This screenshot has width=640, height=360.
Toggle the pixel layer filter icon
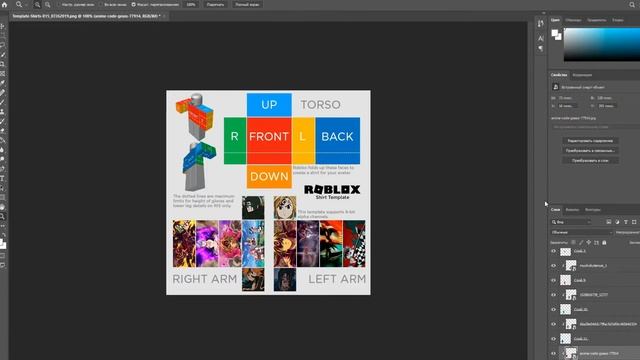[609, 222]
